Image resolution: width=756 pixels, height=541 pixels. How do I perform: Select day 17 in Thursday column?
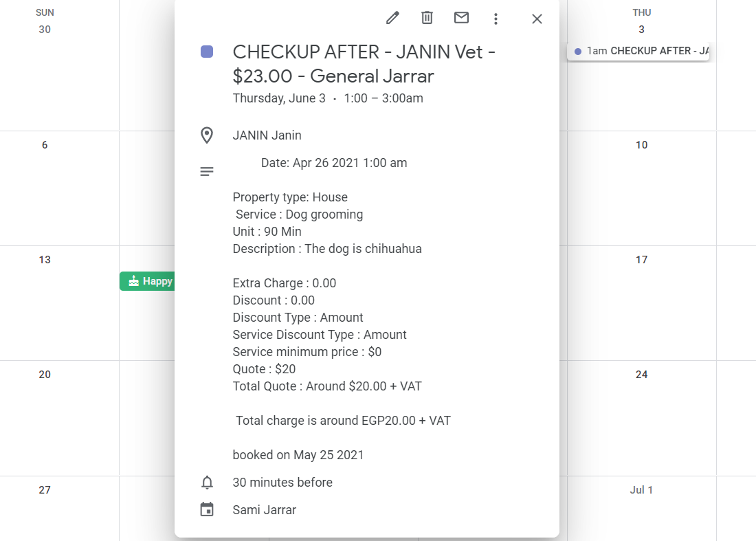(641, 259)
